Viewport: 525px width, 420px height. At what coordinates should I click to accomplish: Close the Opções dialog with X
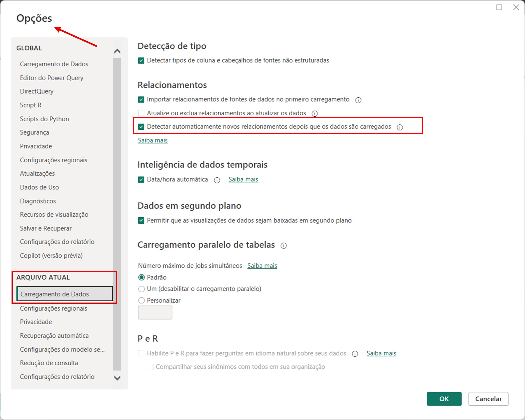516,7
